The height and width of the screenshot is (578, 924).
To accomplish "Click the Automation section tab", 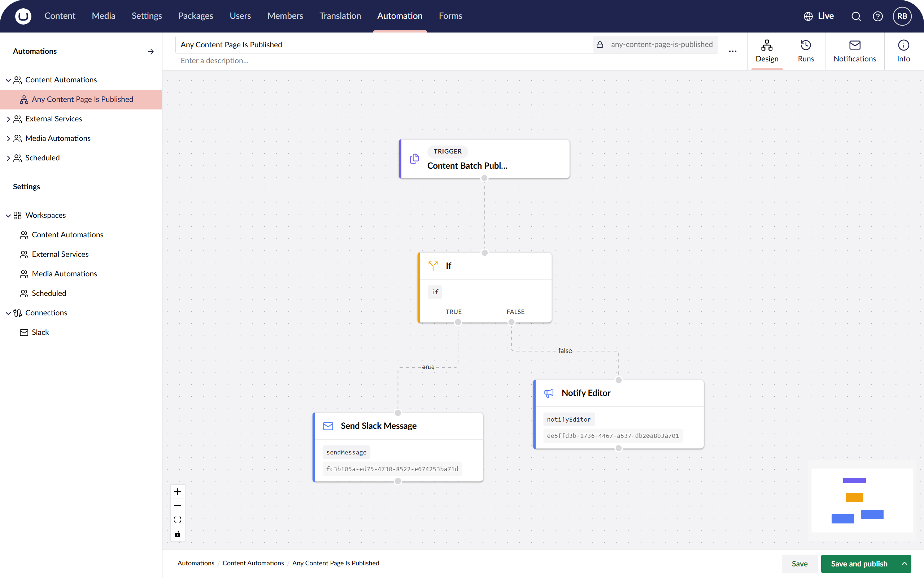I will pos(400,16).
